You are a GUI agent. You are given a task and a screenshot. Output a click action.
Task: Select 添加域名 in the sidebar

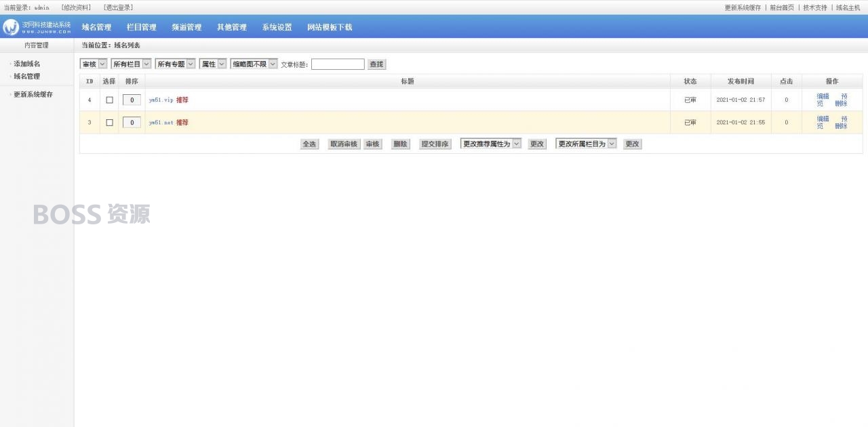[27, 64]
